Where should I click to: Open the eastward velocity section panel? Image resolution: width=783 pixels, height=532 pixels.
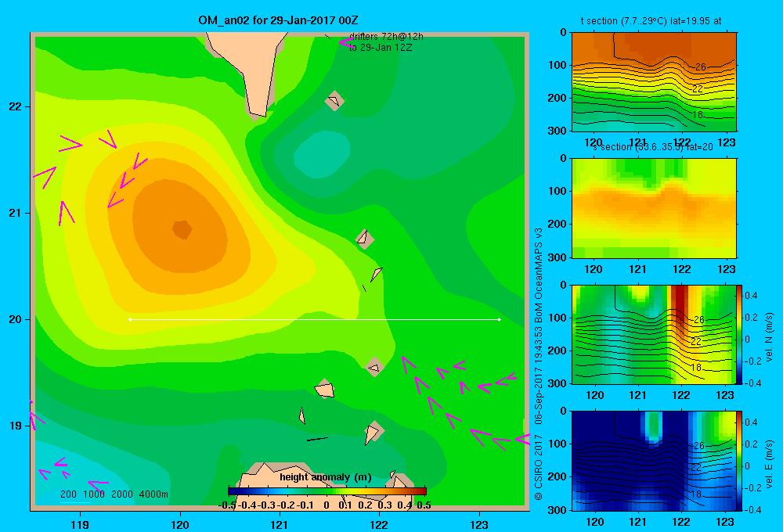654,461
